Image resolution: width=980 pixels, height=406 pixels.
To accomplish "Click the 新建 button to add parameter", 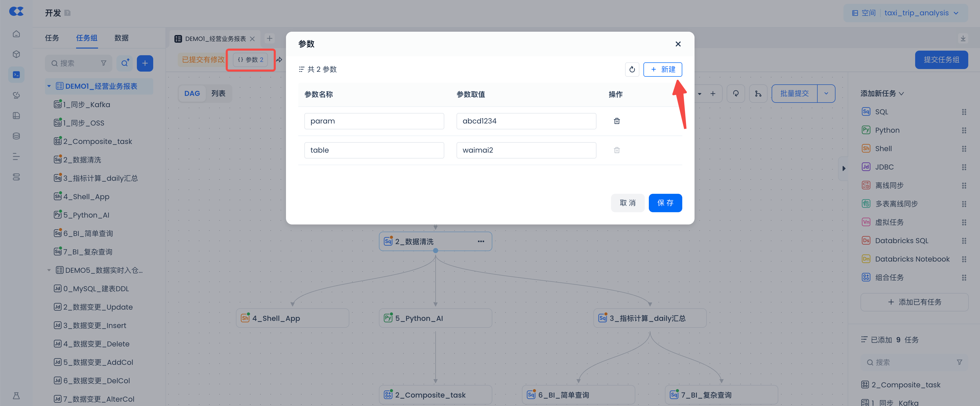I will coord(662,69).
